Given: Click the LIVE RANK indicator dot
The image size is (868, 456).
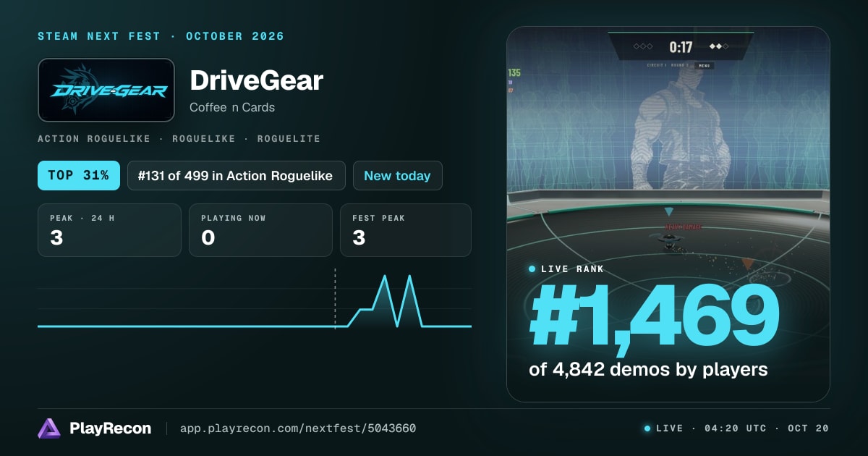Looking at the screenshot, I should pyautogui.click(x=532, y=269).
